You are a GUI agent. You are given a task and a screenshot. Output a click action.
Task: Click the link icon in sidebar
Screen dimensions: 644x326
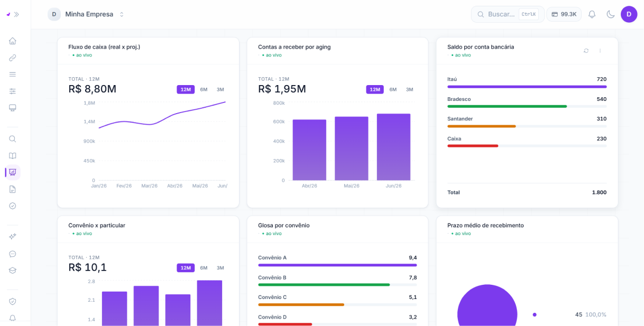[x=13, y=58]
